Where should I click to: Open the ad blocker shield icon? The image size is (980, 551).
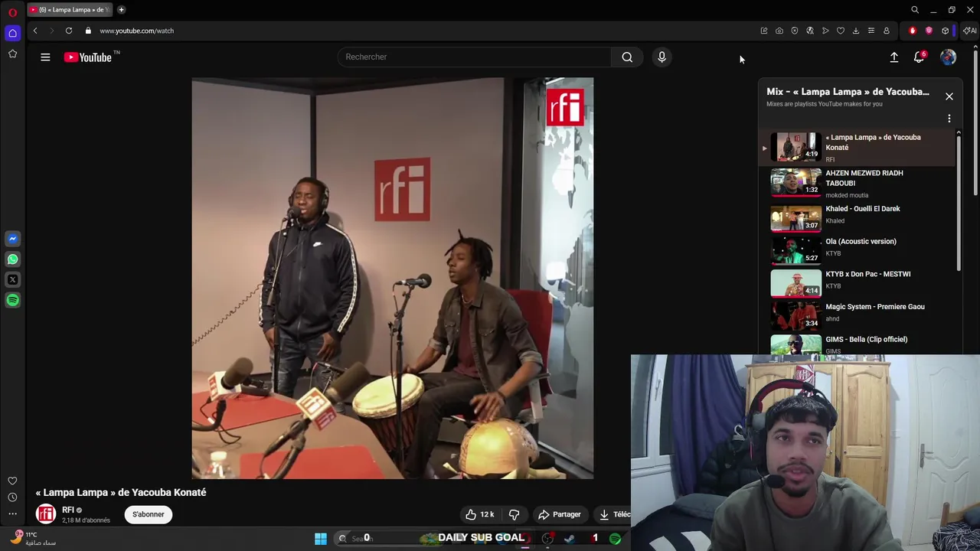point(794,31)
